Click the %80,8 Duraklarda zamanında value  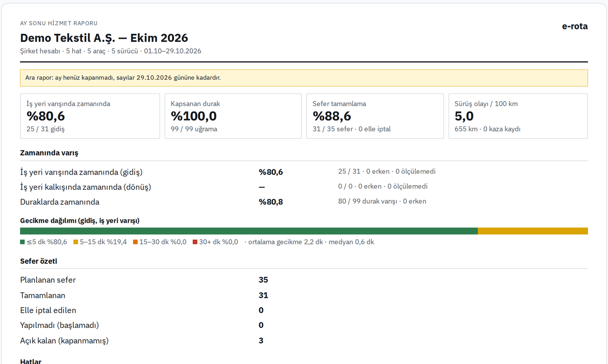pyautogui.click(x=271, y=202)
